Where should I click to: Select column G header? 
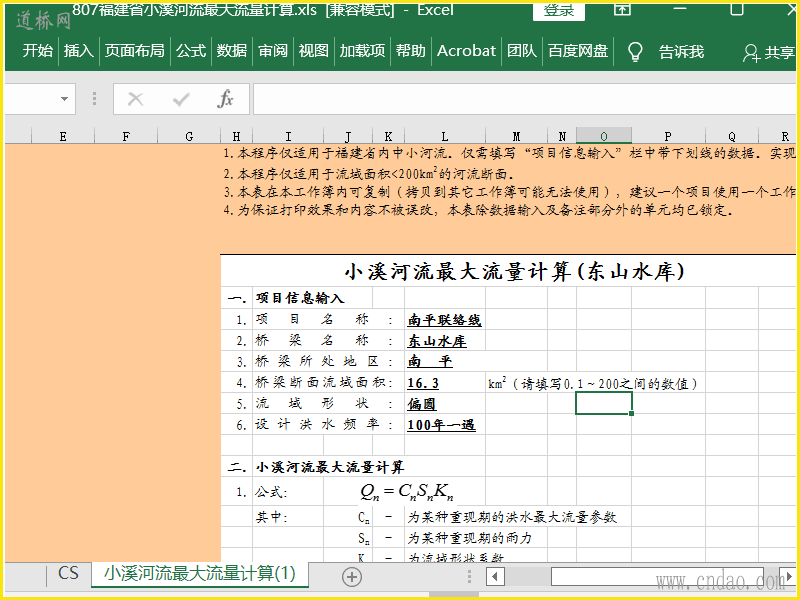189,136
